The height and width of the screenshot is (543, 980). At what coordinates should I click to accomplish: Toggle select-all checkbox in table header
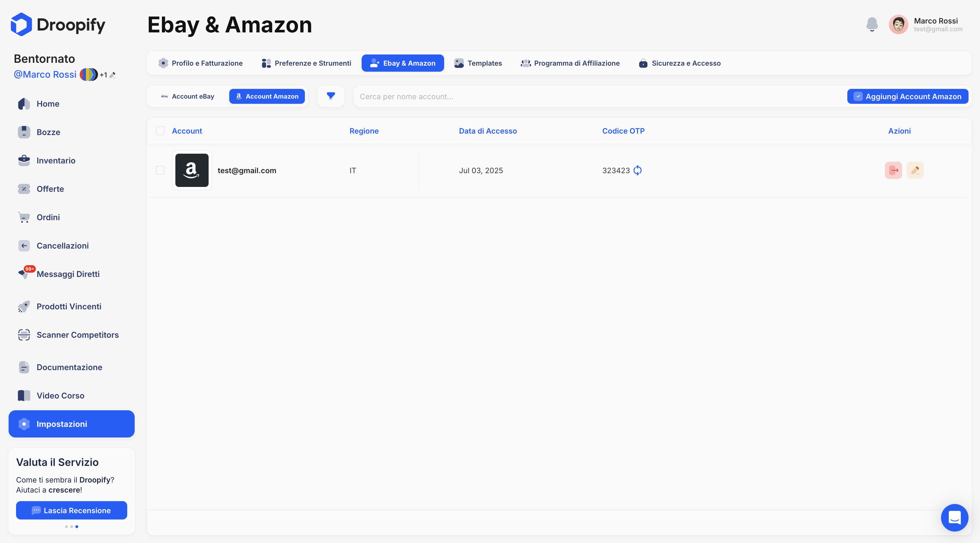[x=160, y=131]
